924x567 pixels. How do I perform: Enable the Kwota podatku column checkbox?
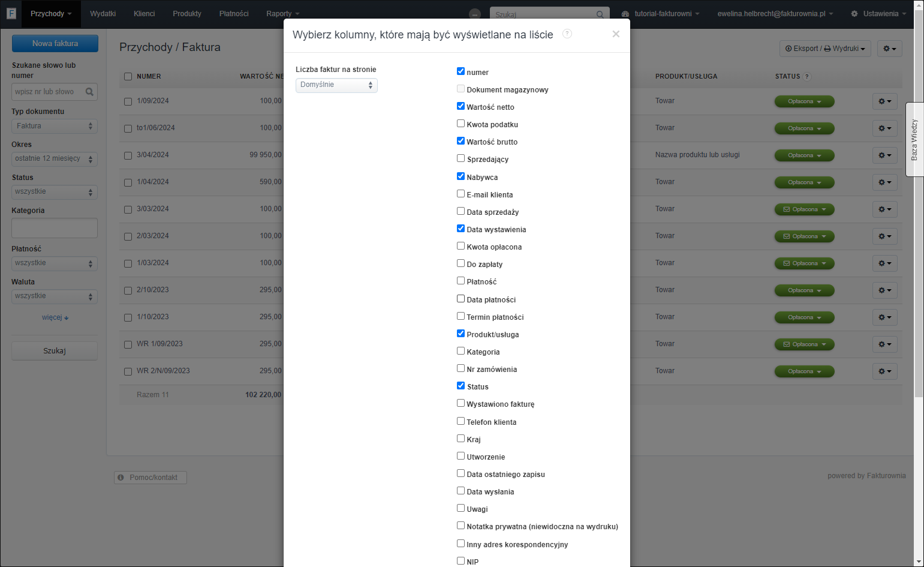click(461, 123)
